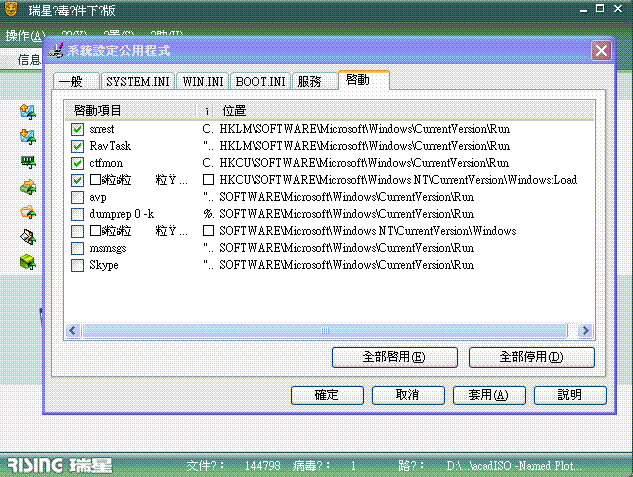Enable the Skype startup item
The image size is (633, 477).
(77, 265)
